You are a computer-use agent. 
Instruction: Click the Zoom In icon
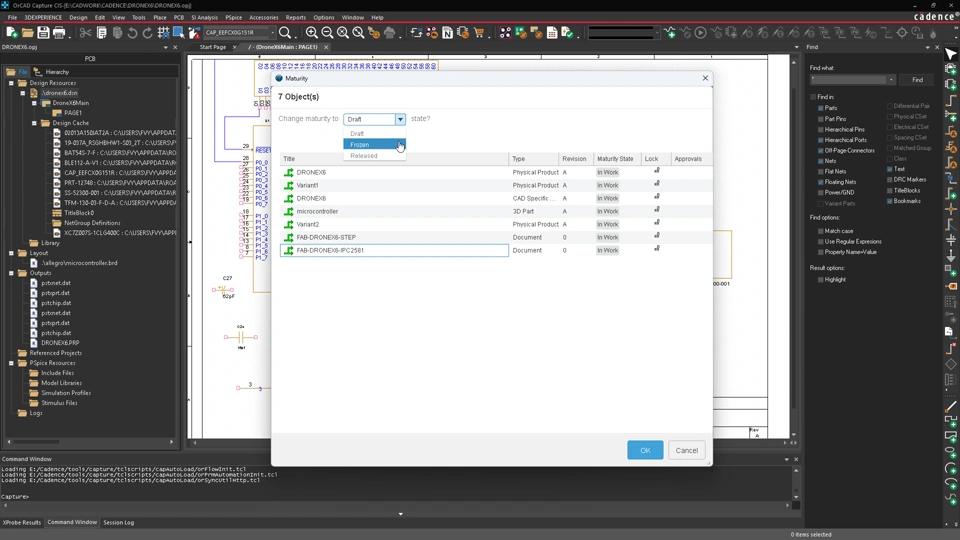pyautogui.click(x=312, y=32)
